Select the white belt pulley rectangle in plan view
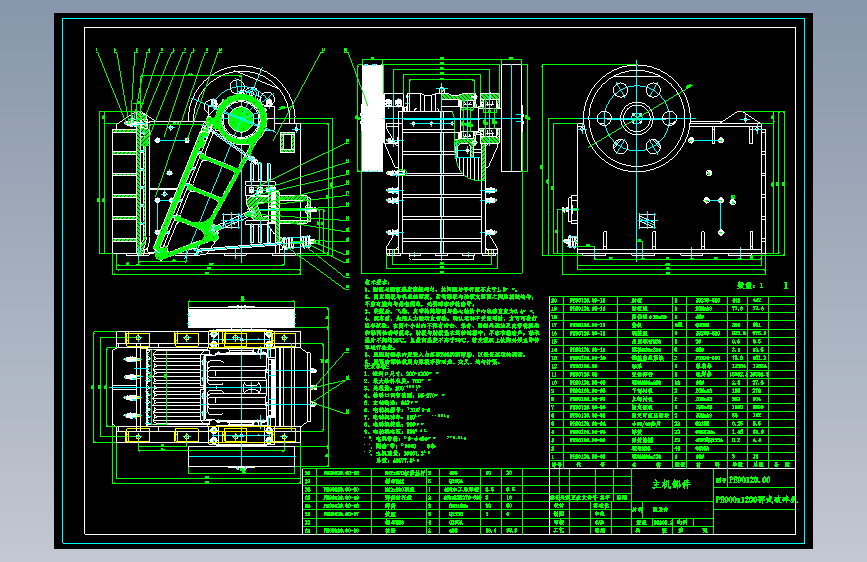 point(242,318)
